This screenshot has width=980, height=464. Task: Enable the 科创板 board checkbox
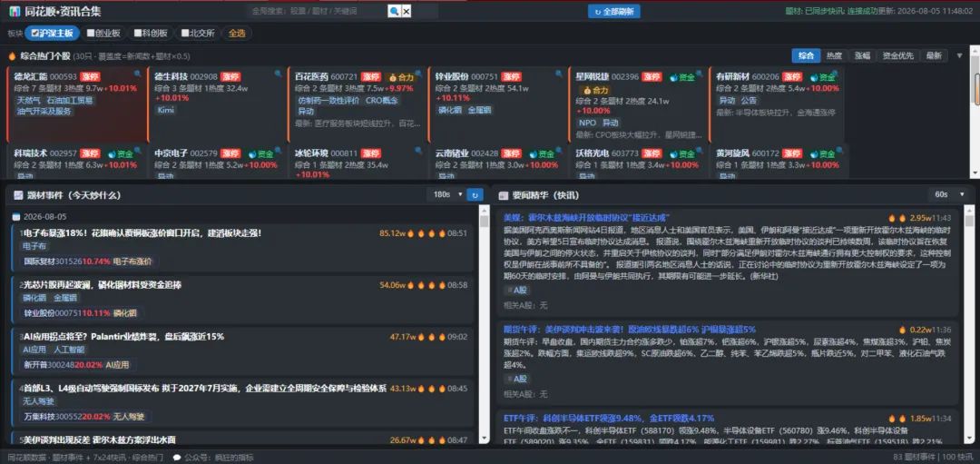point(138,33)
